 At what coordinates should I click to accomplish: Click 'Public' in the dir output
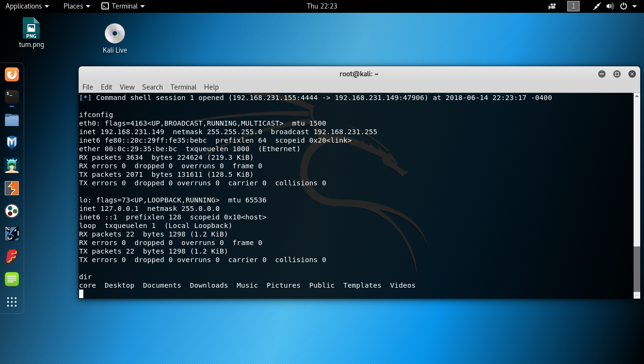[x=322, y=285]
